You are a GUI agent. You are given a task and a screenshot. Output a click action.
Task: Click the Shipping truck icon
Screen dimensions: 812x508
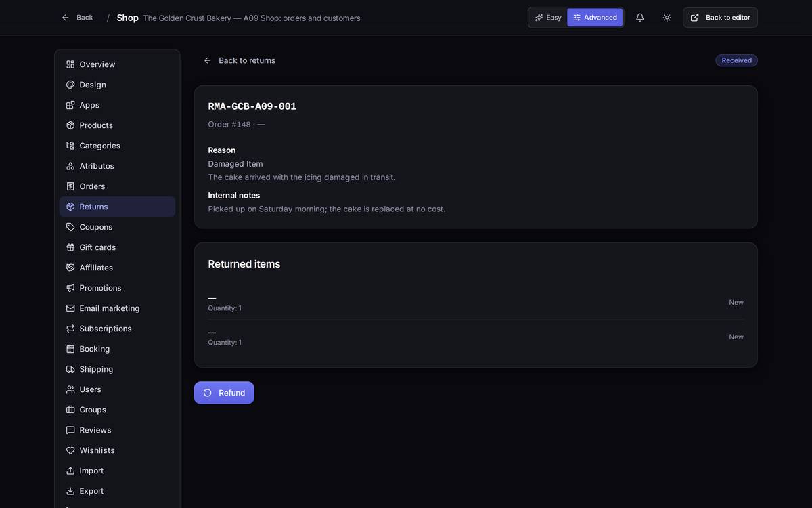pos(70,369)
